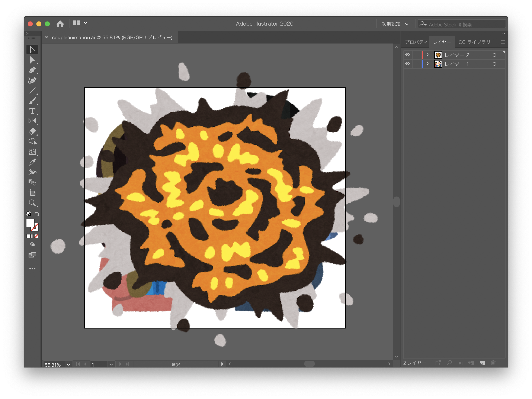
Task: Select the Pen tool
Action: click(x=32, y=70)
